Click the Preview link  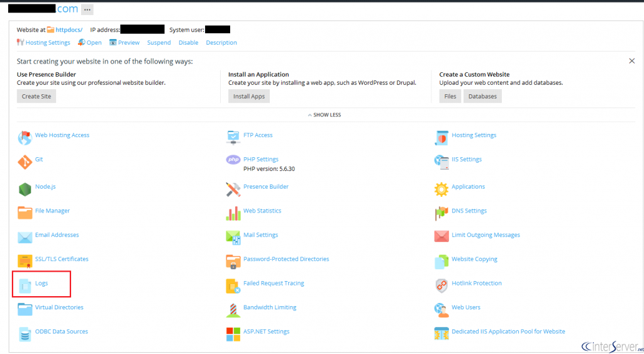[125, 43]
